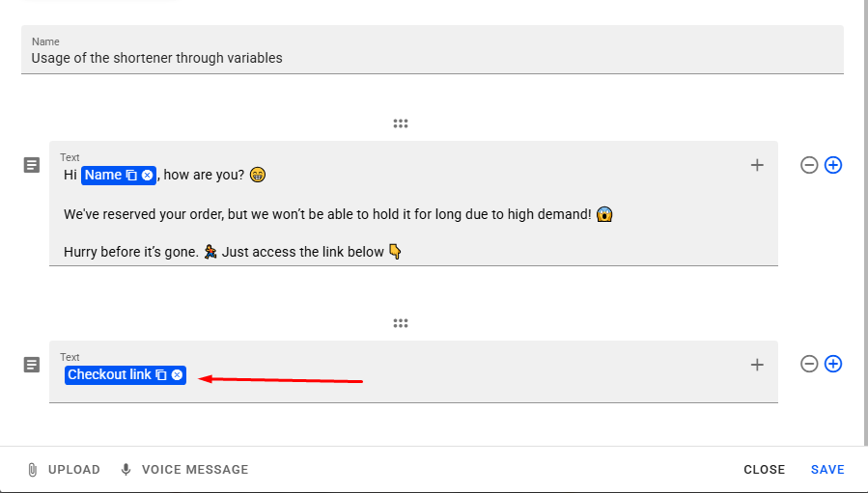The height and width of the screenshot is (493, 868).
Task: Add a block after the second message
Action: click(833, 364)
